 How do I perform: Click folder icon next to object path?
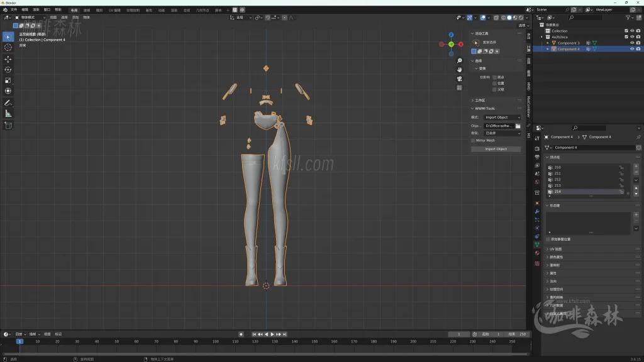(518, 126)
